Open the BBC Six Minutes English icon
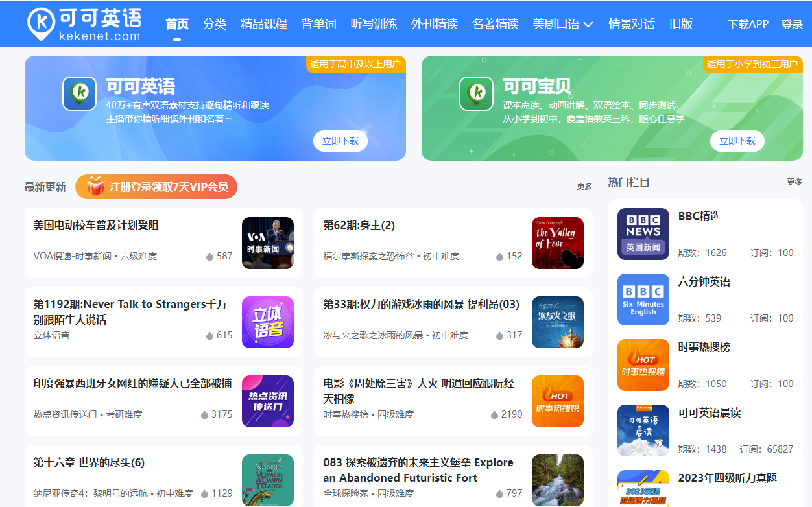The height and width of the screenshot is (507, 812). (643, 300)
